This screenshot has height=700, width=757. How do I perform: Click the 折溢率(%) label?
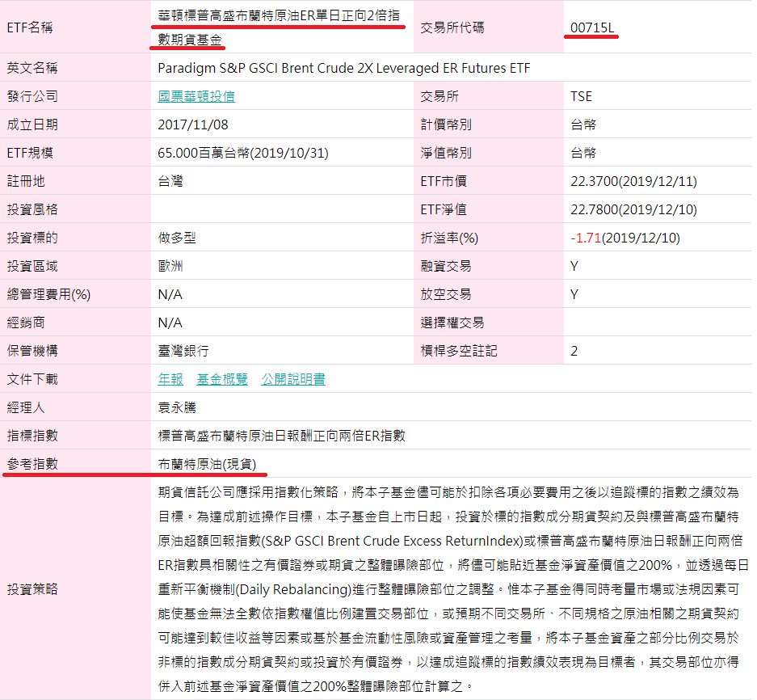coord(449,238)
